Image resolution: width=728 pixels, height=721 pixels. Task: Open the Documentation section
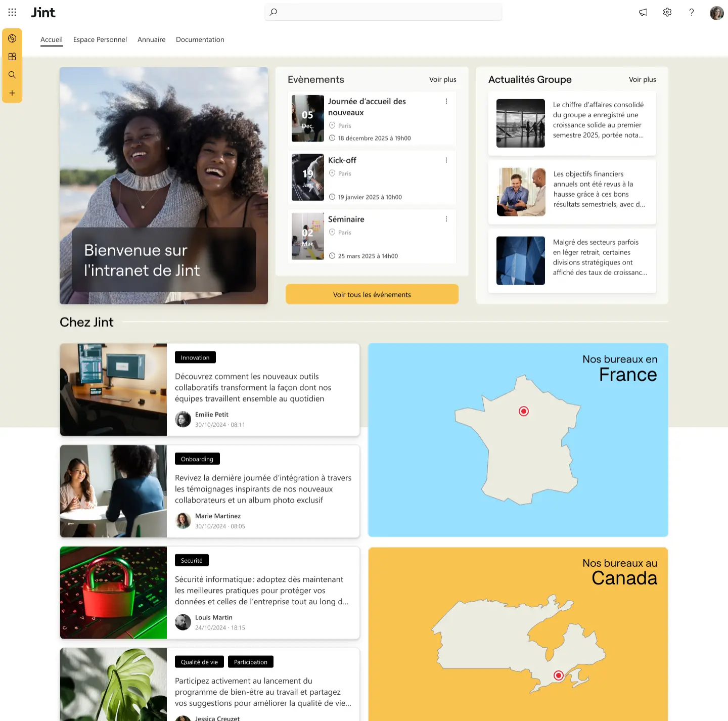coord(200,39)
